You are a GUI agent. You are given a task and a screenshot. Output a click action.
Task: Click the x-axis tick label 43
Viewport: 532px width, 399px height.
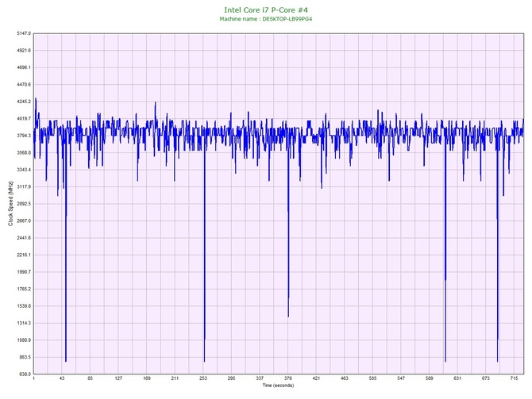[62, 378]
